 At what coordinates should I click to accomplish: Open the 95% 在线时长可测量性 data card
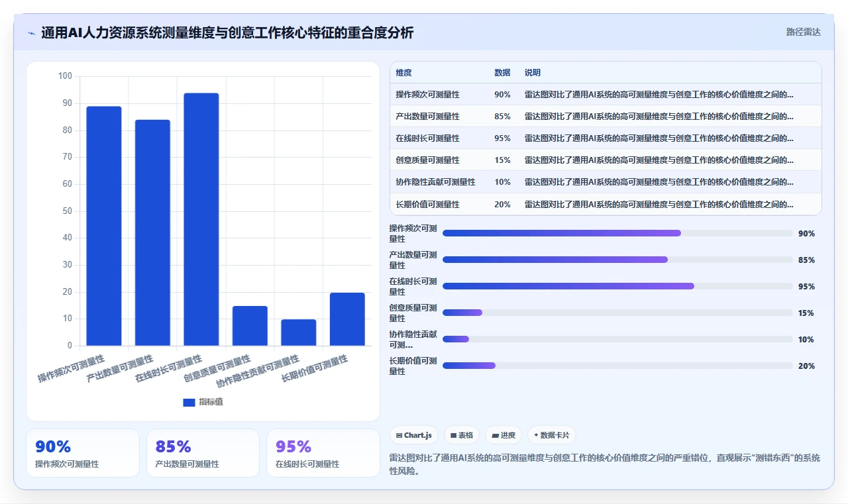[x=323, y=453]
